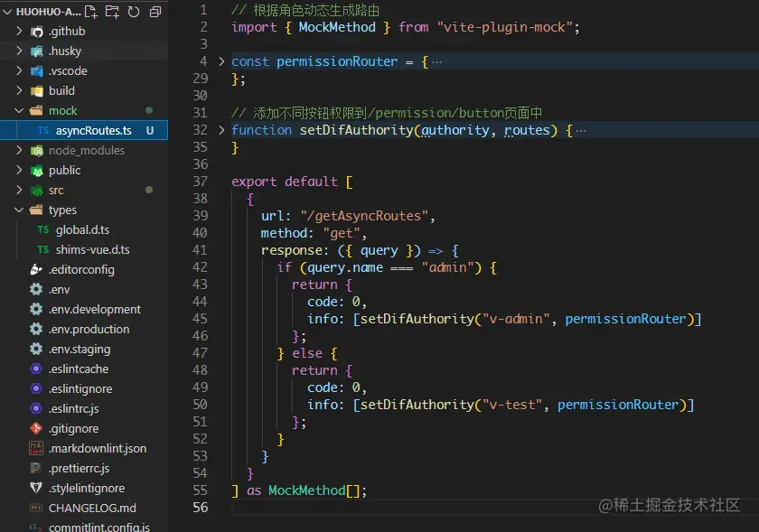The image size is (759, 532).
Task: Click the node_modules folder icon
Action: pos(36,151)
